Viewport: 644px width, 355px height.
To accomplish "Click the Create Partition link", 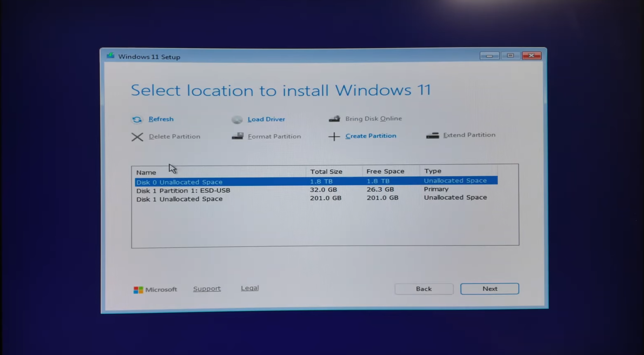I will pos(370,136).
